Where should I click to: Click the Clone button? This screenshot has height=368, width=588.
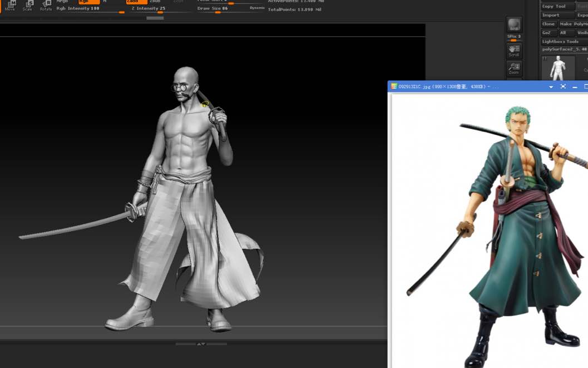pyautogui.click(x=549, y=23)
